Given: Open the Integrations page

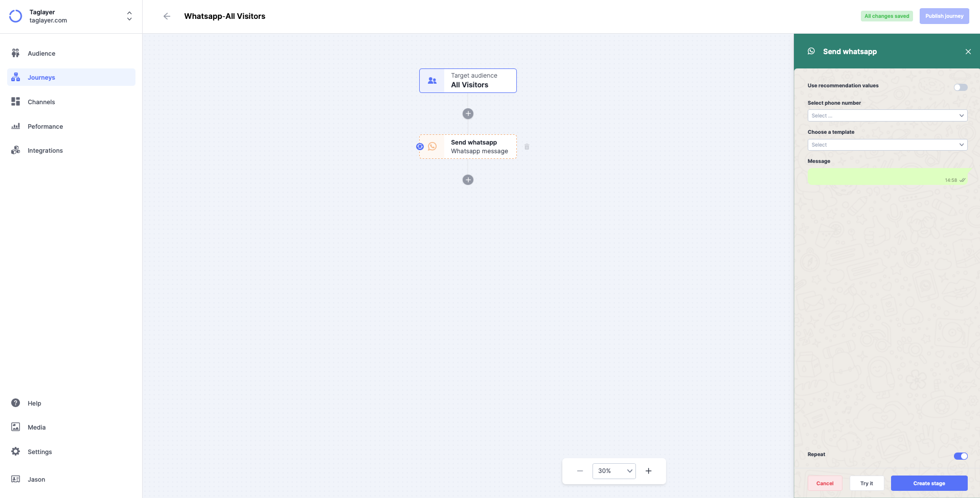Looking at the screenshot, I should click(45, 151).
